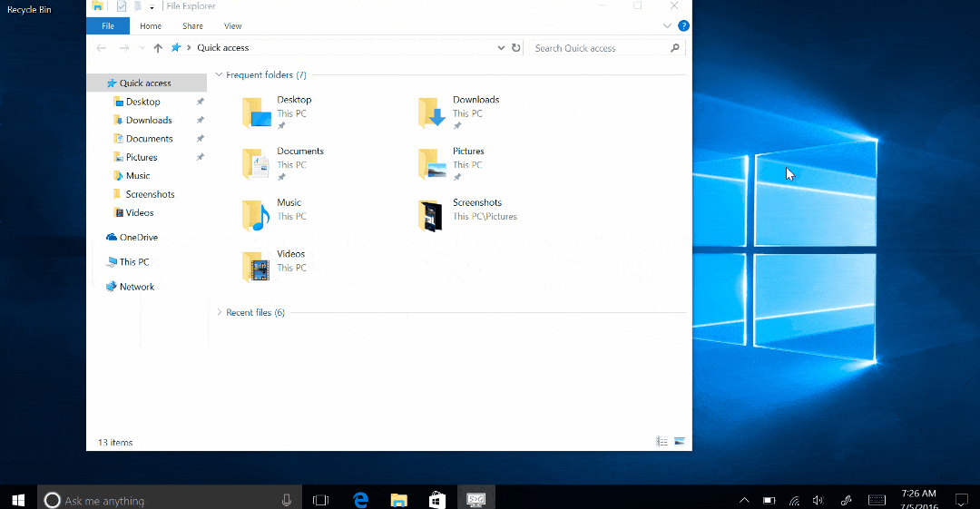Expand the Recent files section
The width and height of the screenshot is (980, 509).
[220, 312]
